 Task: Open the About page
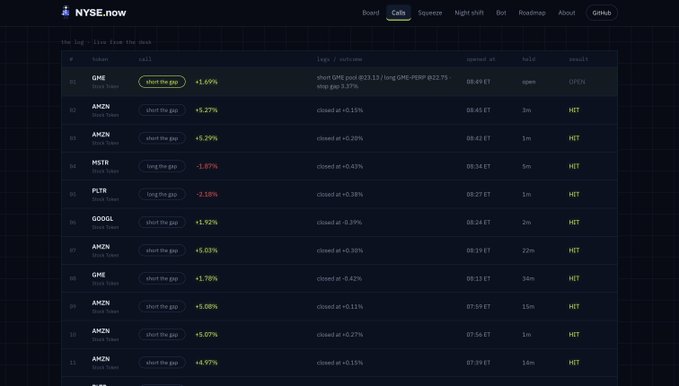point(566,13)
